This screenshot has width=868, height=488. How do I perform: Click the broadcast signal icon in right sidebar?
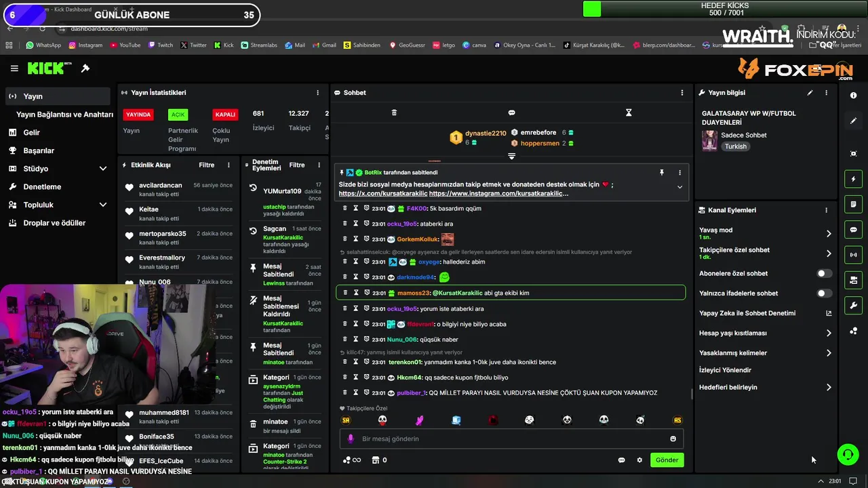(x=853, y=255)
